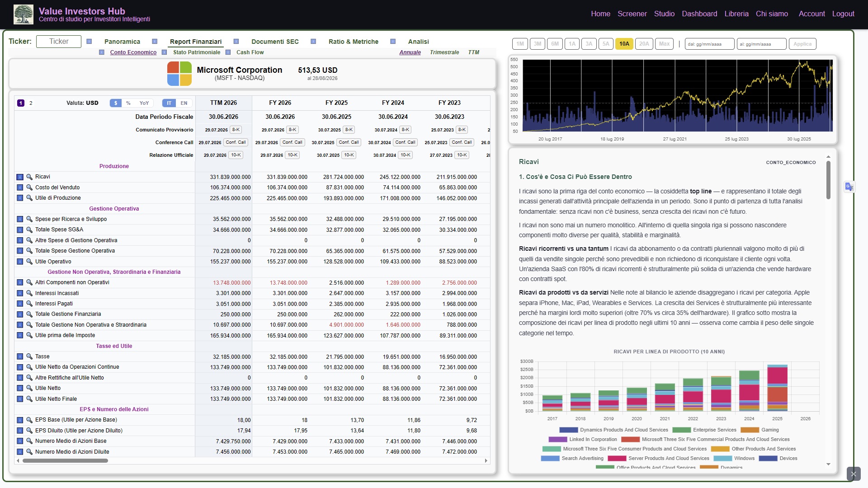Select the Trimestrale period view
Image resolution: width=868 pixels, height=488 pixels.
444,52
